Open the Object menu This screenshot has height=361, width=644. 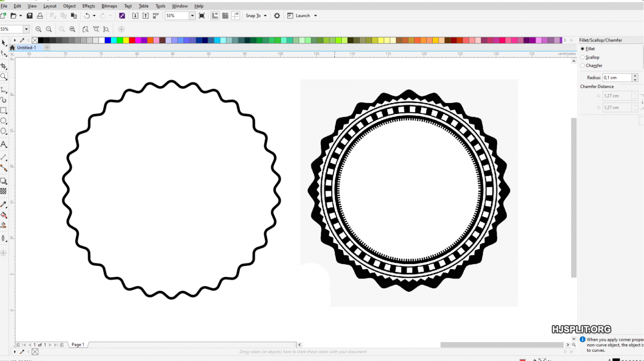[70, 6]
